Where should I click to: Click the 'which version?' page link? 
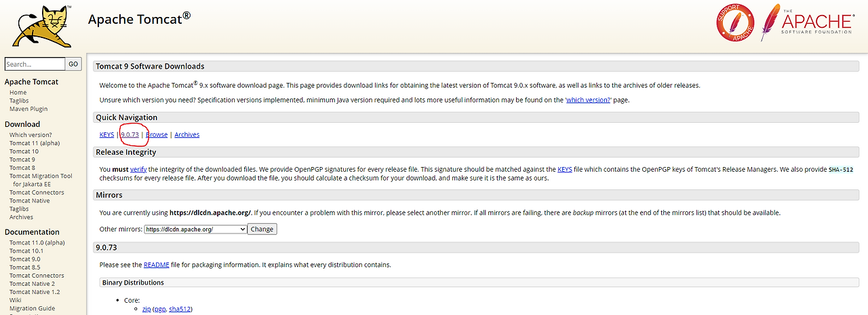point(589,100)
